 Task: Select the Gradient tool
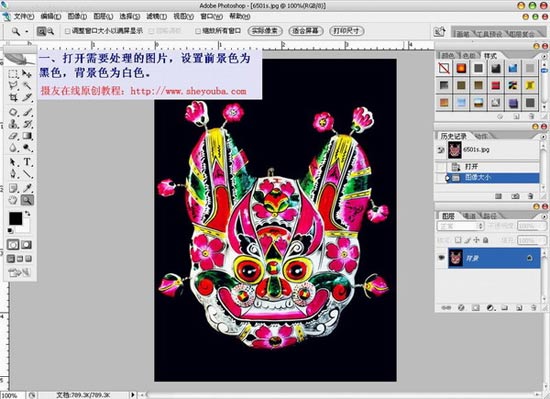click(x=27, y=136)
